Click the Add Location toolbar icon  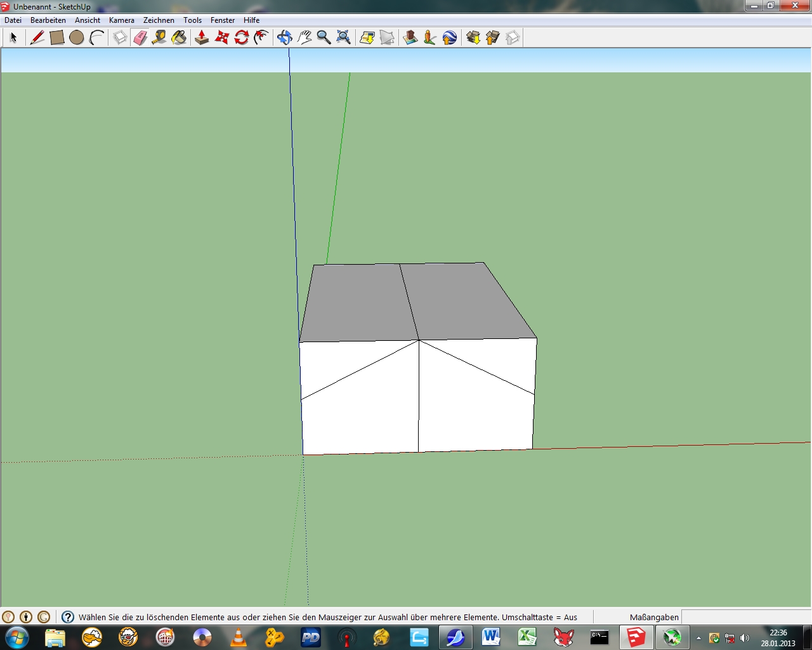pyautogui.click(x=367, y=37)
